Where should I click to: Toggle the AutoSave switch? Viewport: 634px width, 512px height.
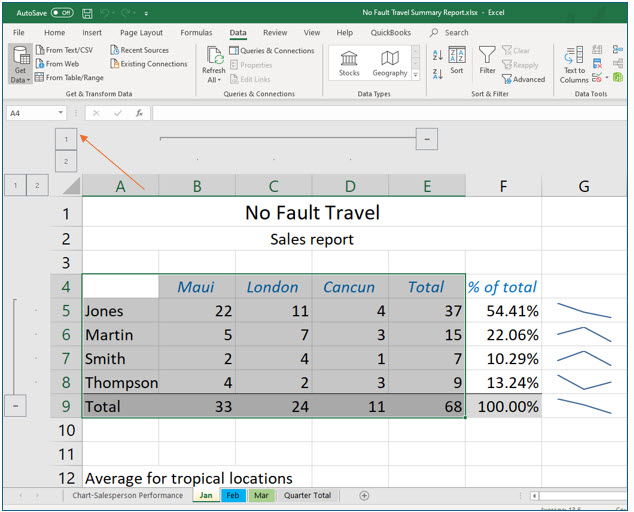point(62,13)
